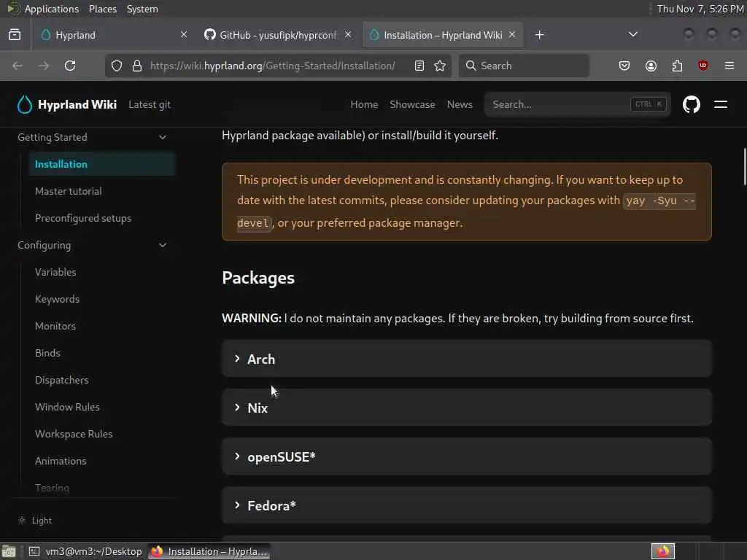Click the Firefox forward arrow

[x=44, y=66]
